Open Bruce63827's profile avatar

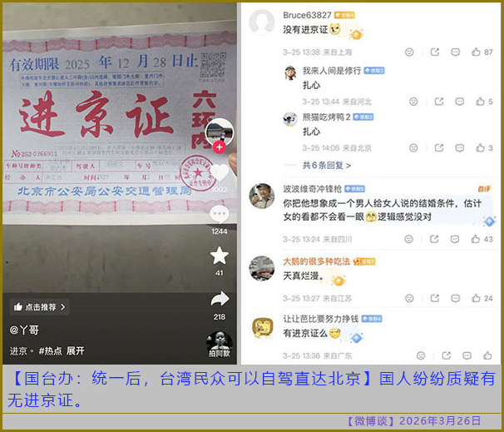pos(262,22)
